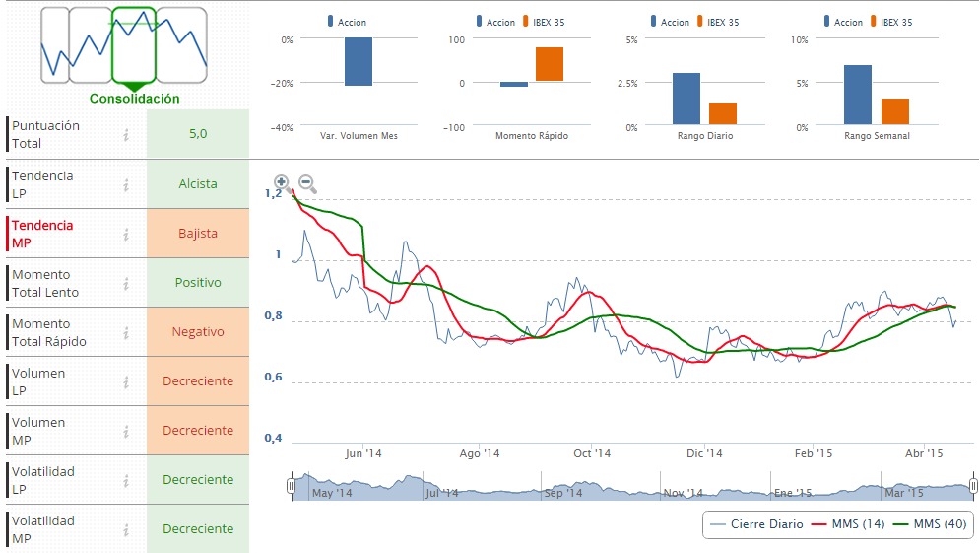Click the Bajista value cell
Viewport: 980px width, 553px height.
[197, 234]
